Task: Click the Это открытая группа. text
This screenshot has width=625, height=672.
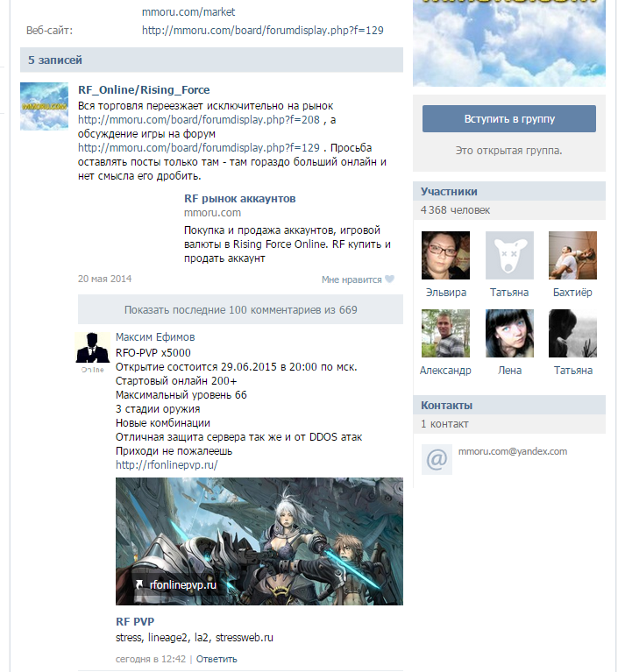Action: tap(508, 151)
